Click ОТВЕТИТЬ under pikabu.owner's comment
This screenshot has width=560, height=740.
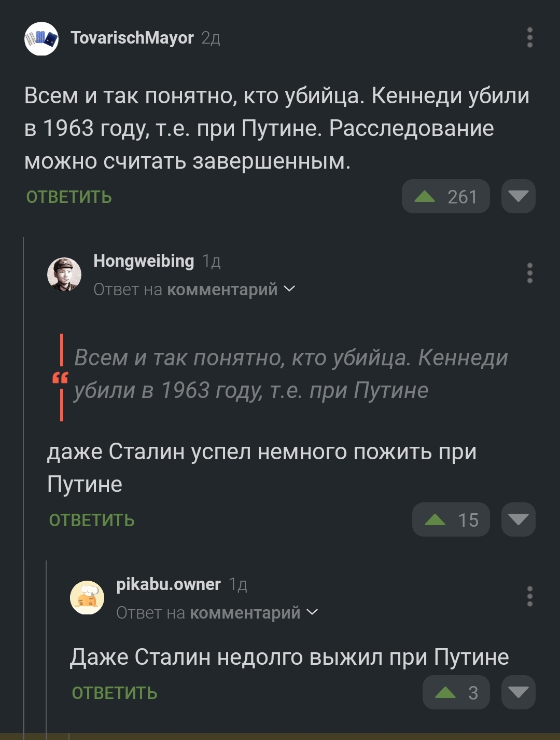point(115,693)
